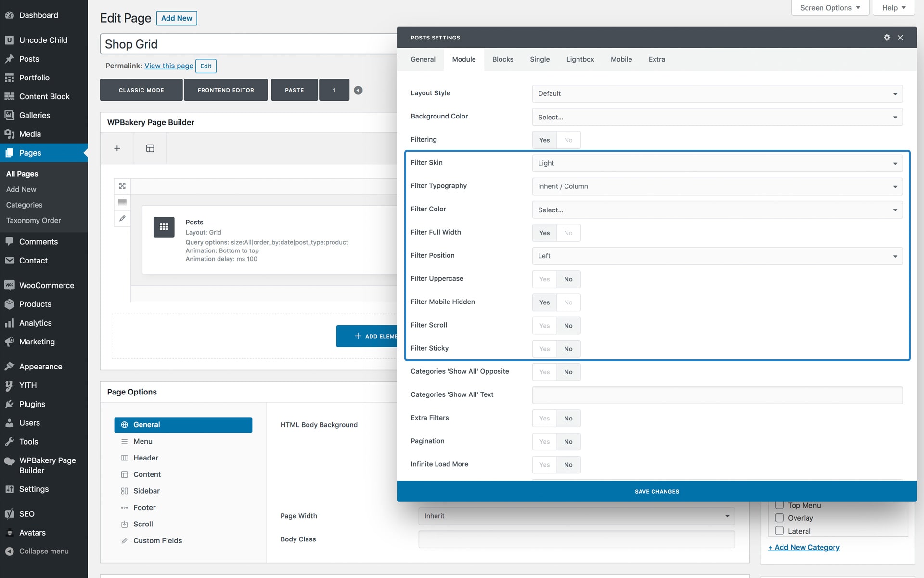Click the Posts grid module icon
Screen dimensions: 924x578
click(x=164, y=227)
